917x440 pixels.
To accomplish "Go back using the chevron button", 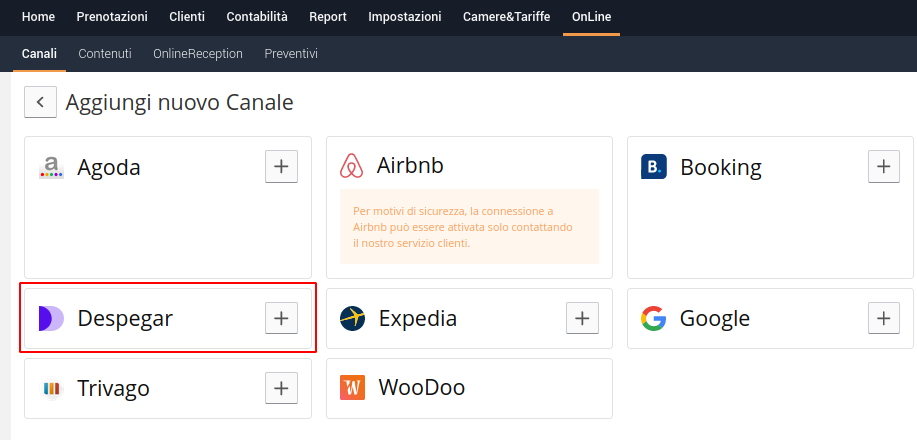I will click(40, 102).
